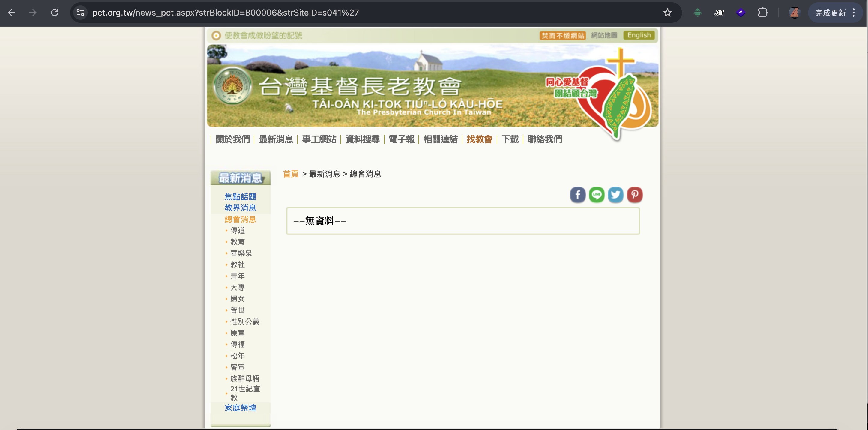868x430 pixels.
Task: Open the 客宣 subcategory
Action: coord(238,367)
